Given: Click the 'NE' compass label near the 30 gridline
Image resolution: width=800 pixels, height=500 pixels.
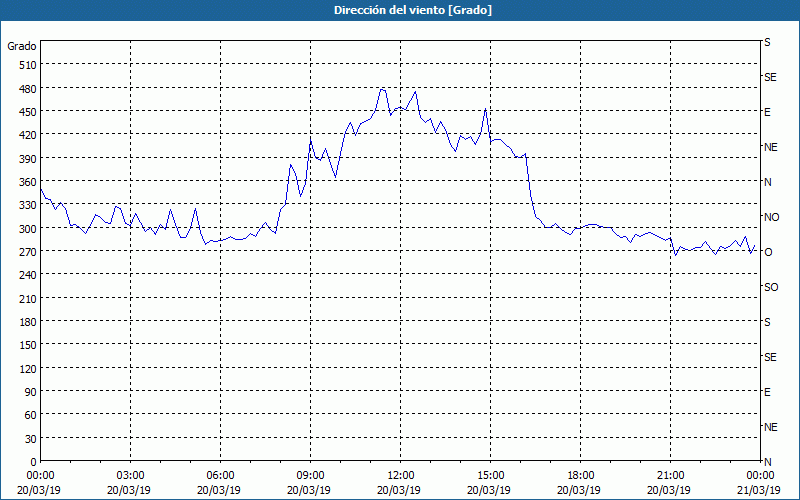Looking at the screenshot, I should coord(770,427).
